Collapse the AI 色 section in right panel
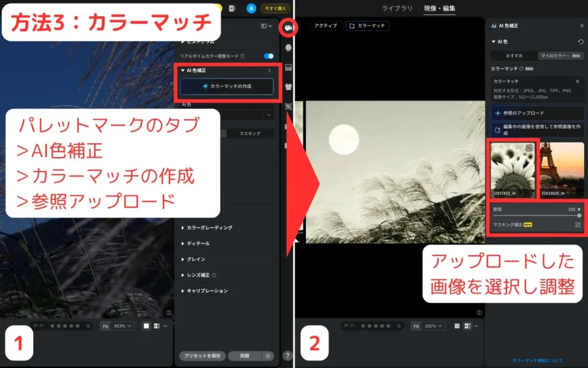Image resolution: width=588 pixels, height=368 pixels. tap(493, 42)
